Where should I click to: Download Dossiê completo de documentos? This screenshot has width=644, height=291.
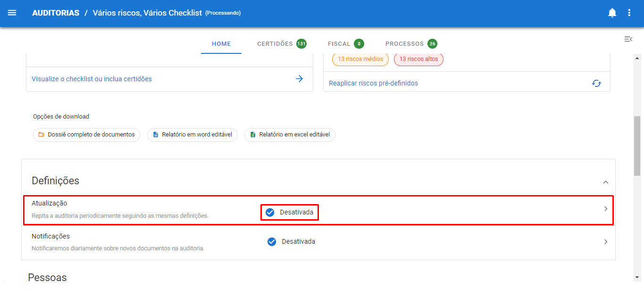pyautogui.click(x=86, y=135)
